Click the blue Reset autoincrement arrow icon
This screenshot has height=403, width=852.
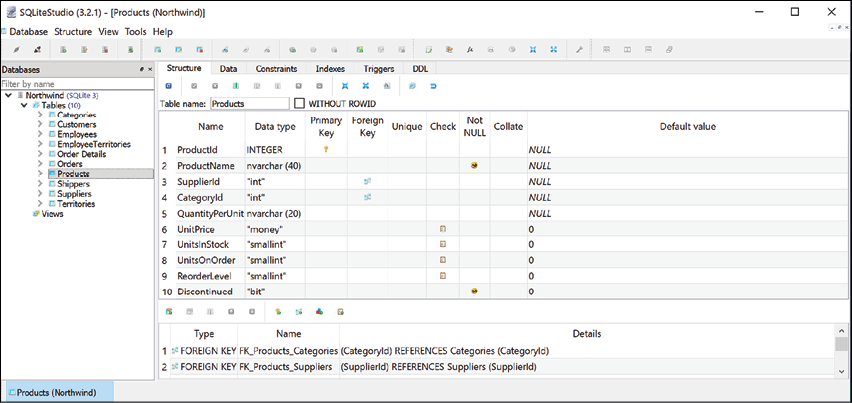tap(433, 86)
